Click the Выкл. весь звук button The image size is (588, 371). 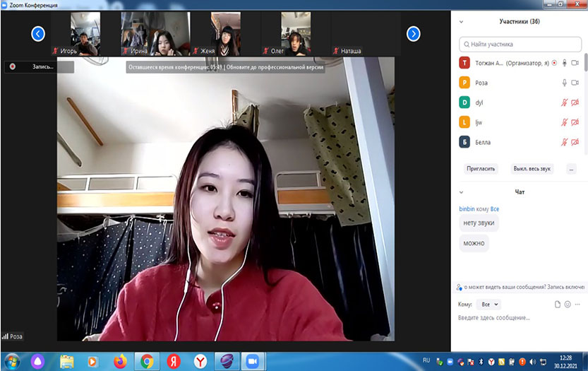point(532,169)
